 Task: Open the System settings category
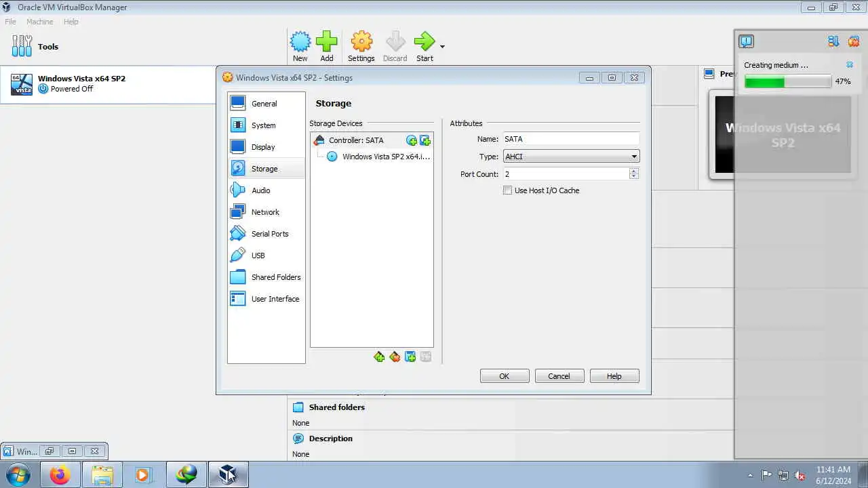point(267,125)
